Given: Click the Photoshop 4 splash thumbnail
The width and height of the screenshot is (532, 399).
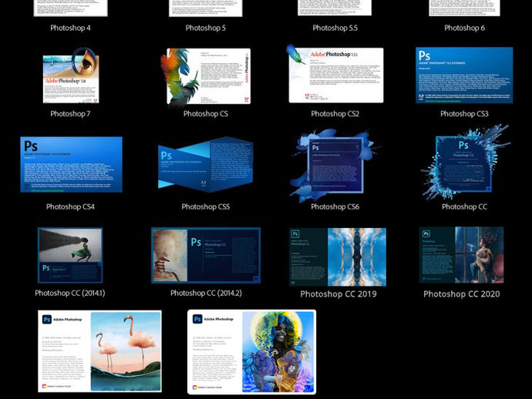Looking at the screenshot, I should point(71,8).
